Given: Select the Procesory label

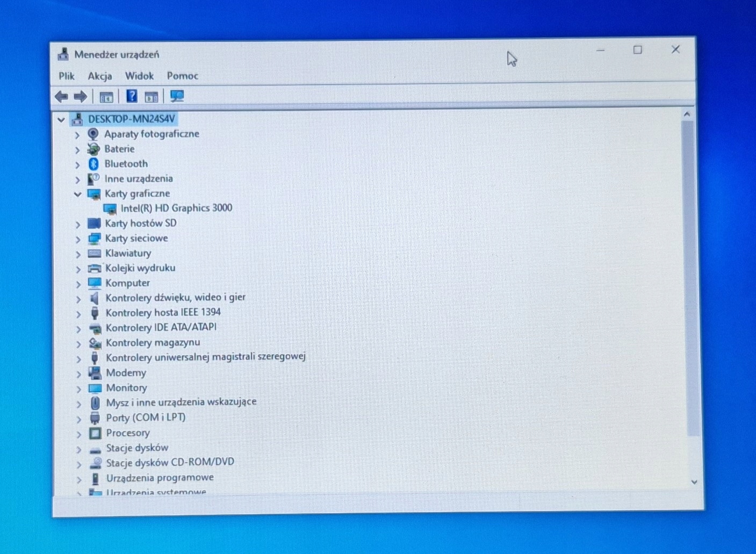Looking at the screenshot, I should [x=128, y=433].
